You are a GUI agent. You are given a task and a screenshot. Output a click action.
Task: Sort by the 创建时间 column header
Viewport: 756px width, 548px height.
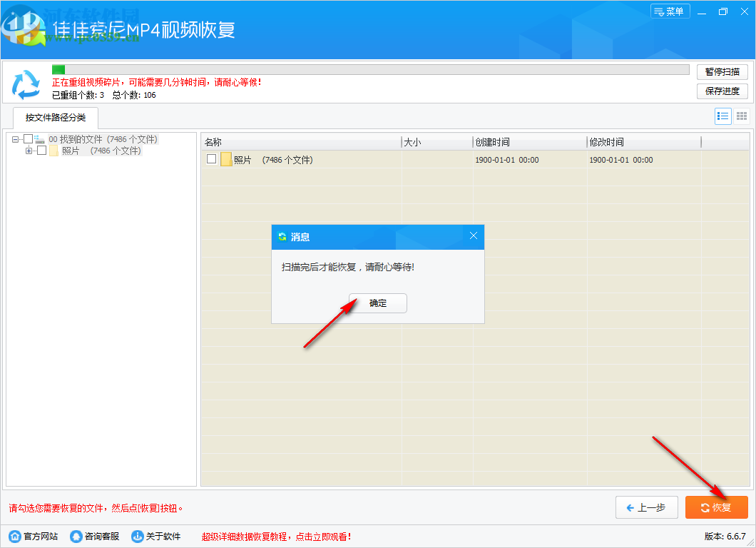530,142
